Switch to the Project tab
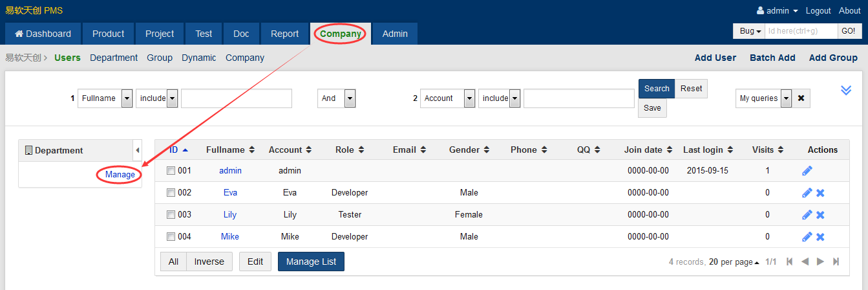 coord(160,34)
